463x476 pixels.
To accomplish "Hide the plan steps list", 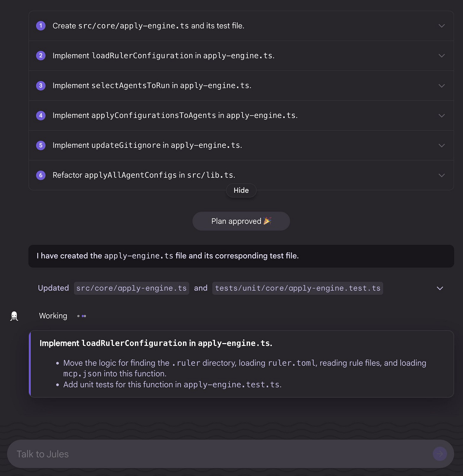I will coord(241,190).
